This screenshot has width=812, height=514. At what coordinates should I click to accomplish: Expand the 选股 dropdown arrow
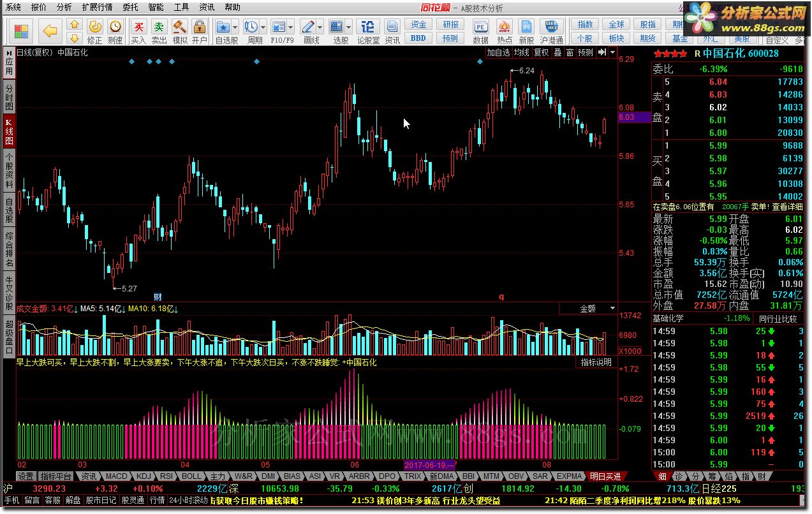pyautogui.click(x=348, y=27)
